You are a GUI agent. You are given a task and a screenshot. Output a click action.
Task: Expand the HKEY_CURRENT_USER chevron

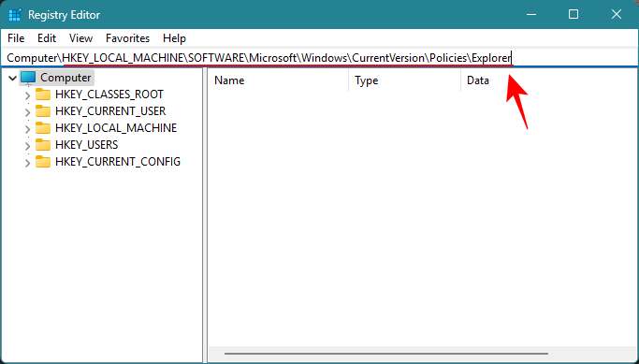click(x=27, y=112)
